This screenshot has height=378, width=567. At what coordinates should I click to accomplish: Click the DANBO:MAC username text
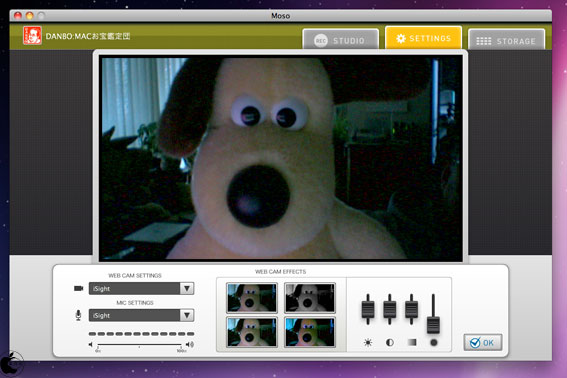pos(88,36)
